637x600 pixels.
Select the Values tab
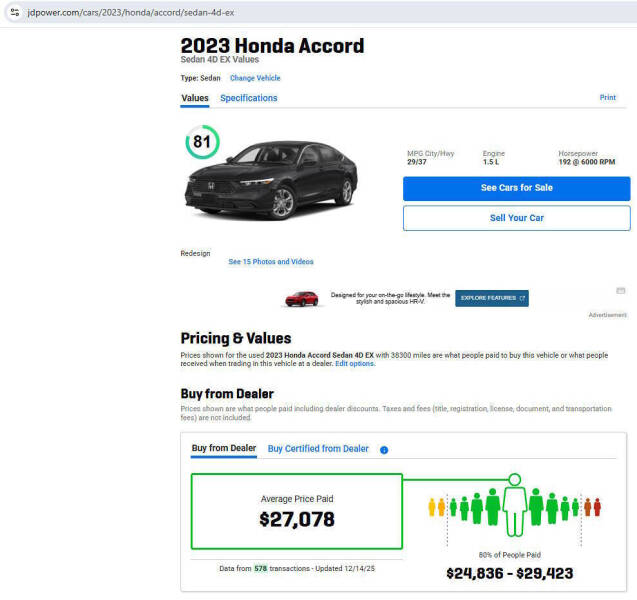tap(195, 98)
